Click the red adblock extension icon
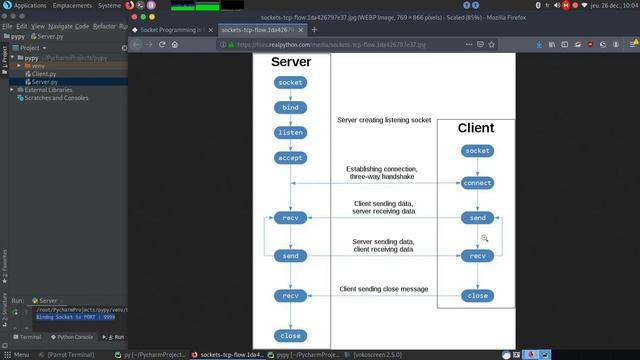Screen dimensions: 640x360 click(590, 44)
